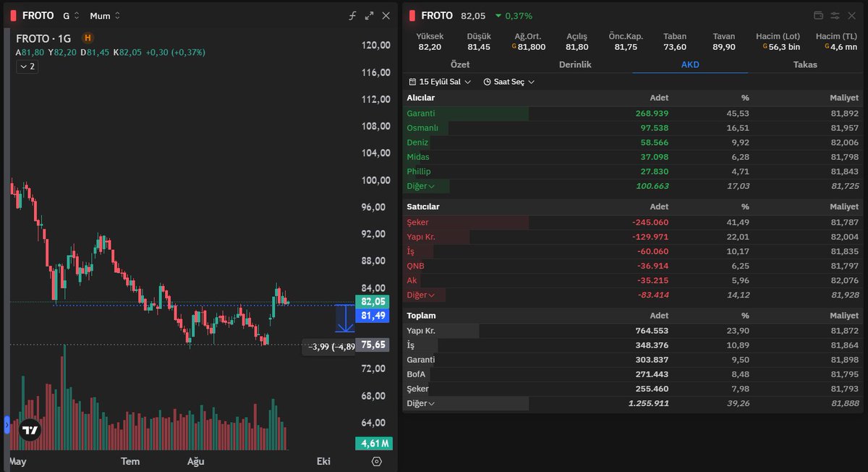
Task: Click the Alıcılar column header
Action: point(420,98)
